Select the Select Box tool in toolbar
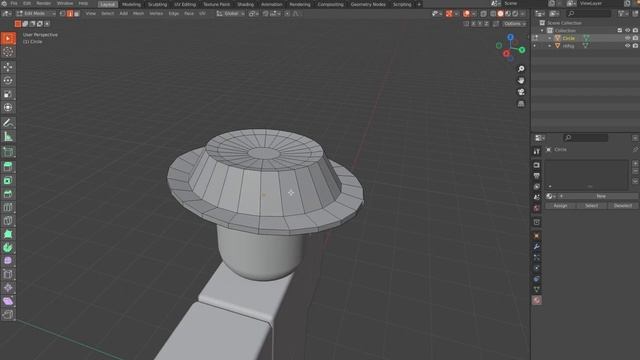The image size is (640, 360). pyautogui.click(x=8, y=38)
